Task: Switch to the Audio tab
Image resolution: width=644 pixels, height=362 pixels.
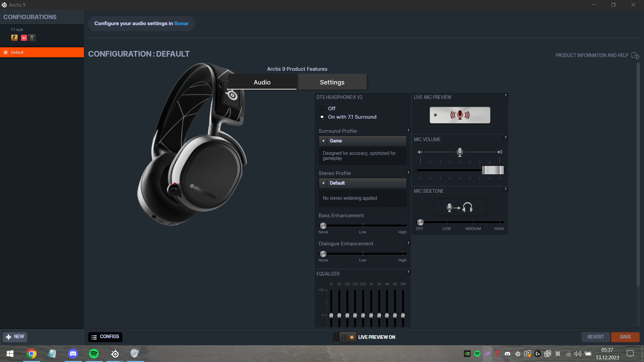Action: [262, 82]
